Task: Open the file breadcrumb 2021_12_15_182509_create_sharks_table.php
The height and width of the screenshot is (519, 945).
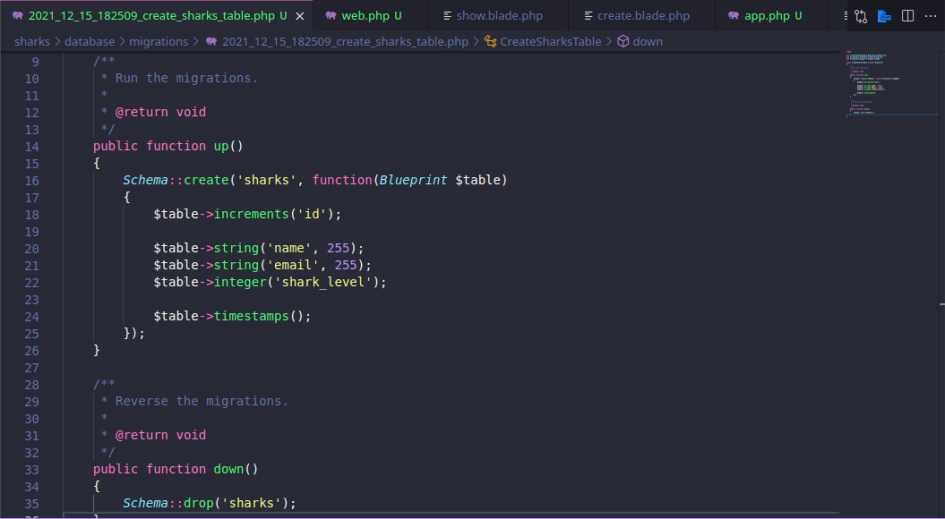Action: (345, 42)
